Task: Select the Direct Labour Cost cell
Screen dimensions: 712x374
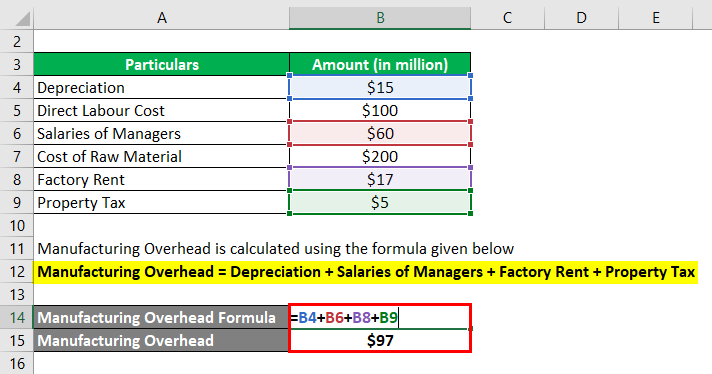Action: tap(162, 110)
